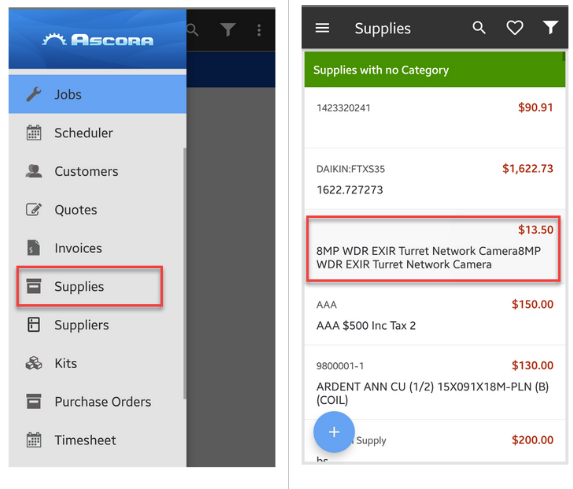Select Invoices from the drawer
This screenshot has width=573, height=489.
click(98, 248)
